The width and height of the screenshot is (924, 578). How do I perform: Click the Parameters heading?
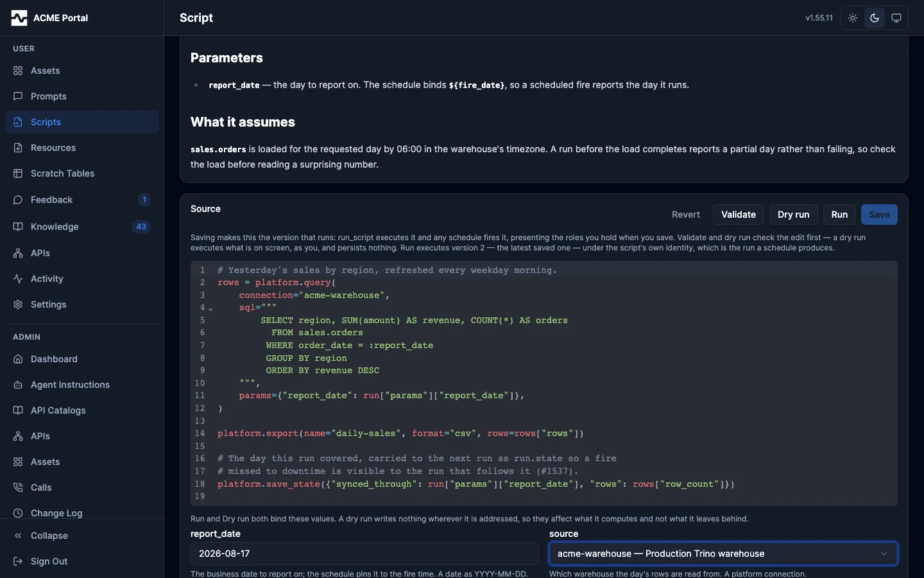tap(227, 58)
